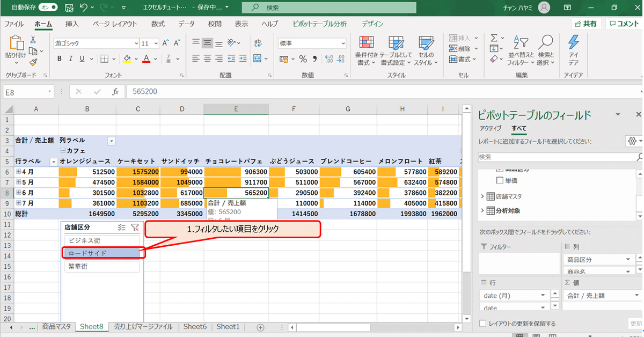Click the insert function fx icon
Screen dimensions: 644x337
(115, 92)
